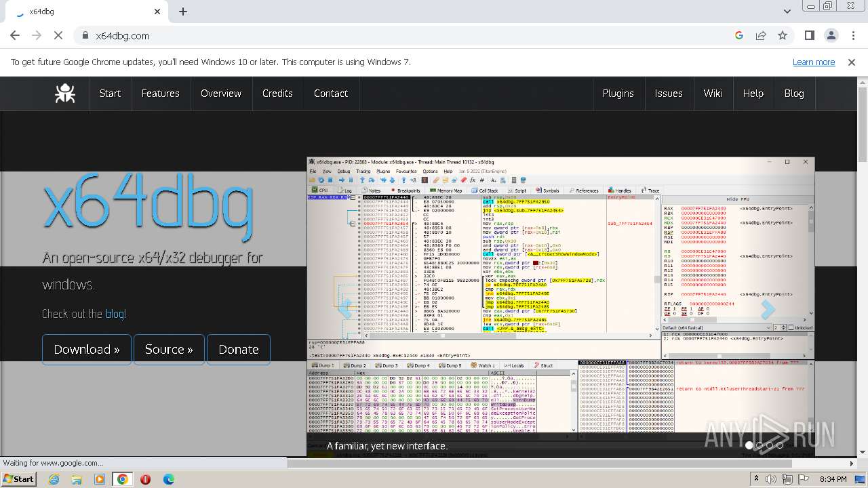Screen dimensions: 868x488
Task: Select the third carousel indicator dot
Action: click(770, 445)
